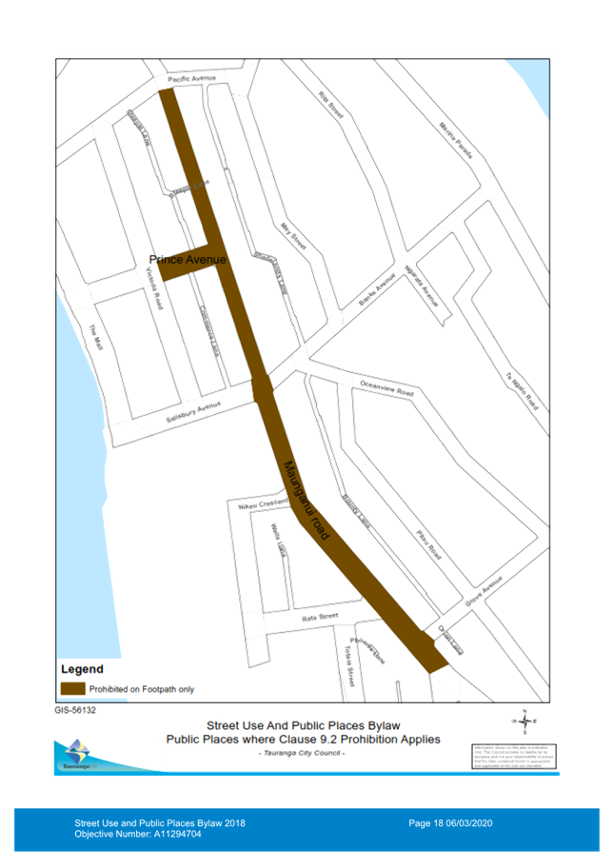Click the 'Street Use And Public Places Bylaw' title

pyautogui.click(x=302, y=725)
